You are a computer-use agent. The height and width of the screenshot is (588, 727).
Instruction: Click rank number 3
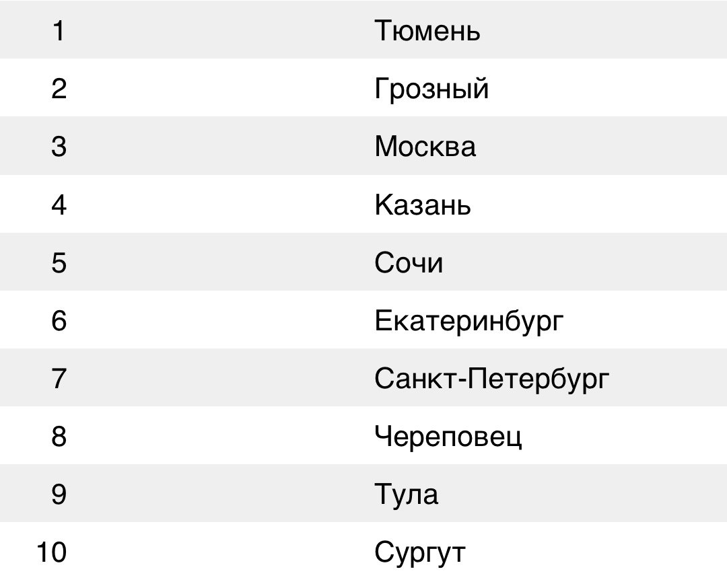click(x=59, y=147)
